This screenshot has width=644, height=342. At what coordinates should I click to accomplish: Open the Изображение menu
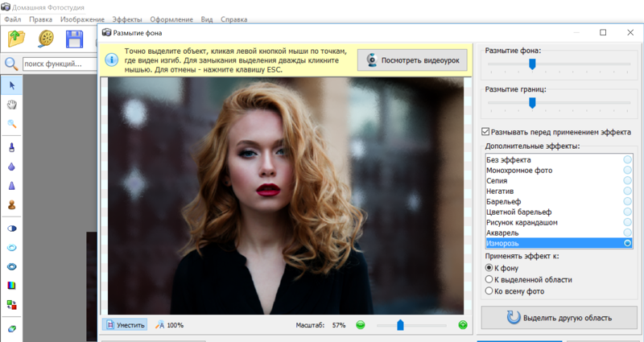coord(82,19)
